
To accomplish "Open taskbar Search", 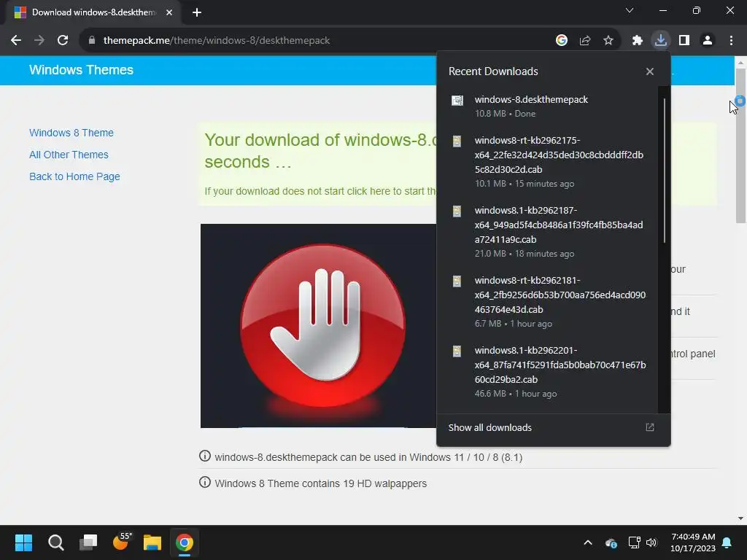I will point(55,542).
